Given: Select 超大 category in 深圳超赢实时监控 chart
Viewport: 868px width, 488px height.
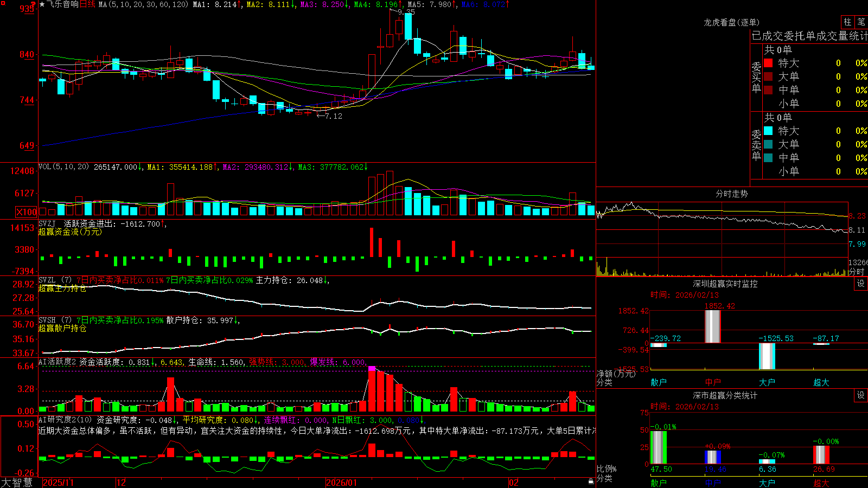Looking at the screenshot, I should click(821, 382).
